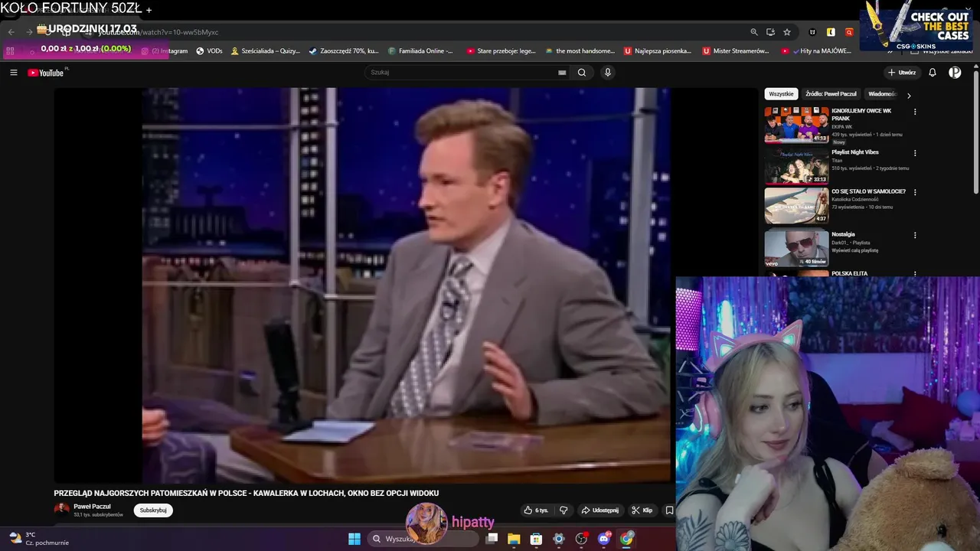This screenshot has width=980, height=551.
Task: Create a clip with the Klip button
Action: (642, 510)
